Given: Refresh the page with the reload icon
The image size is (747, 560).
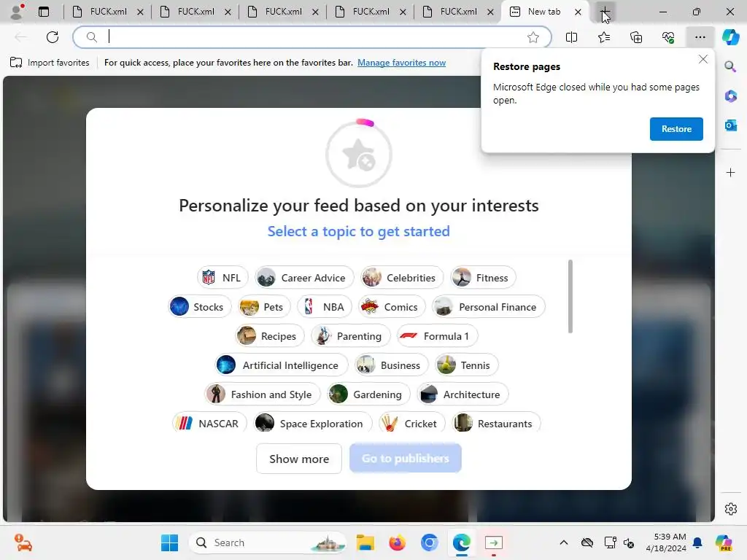Looking at the screenshot, I should (x=53, y=37).
